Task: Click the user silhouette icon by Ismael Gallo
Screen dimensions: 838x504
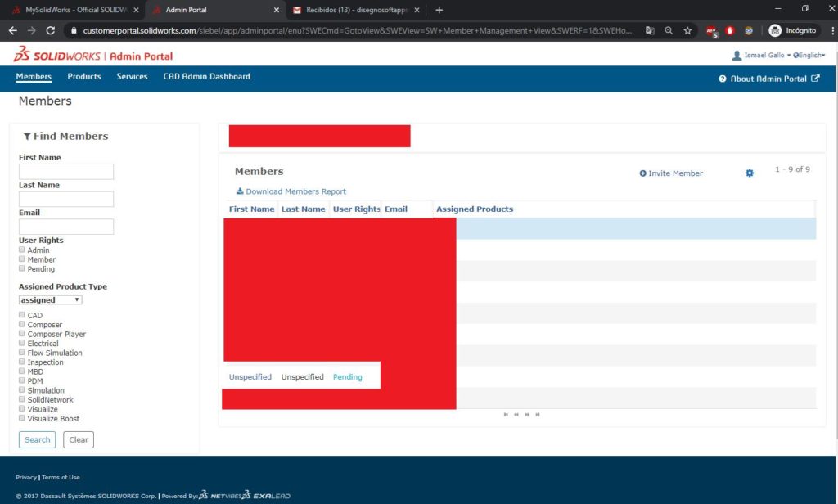Action: point(737,55)
